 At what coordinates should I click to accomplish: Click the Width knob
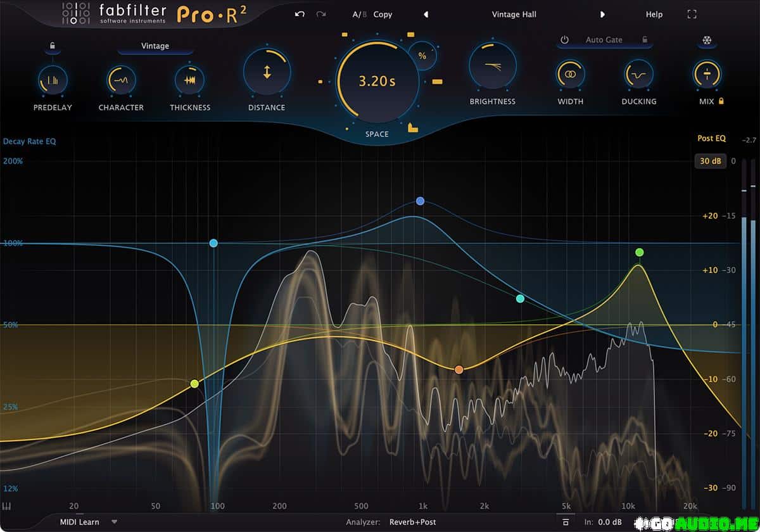click(571, 74)
